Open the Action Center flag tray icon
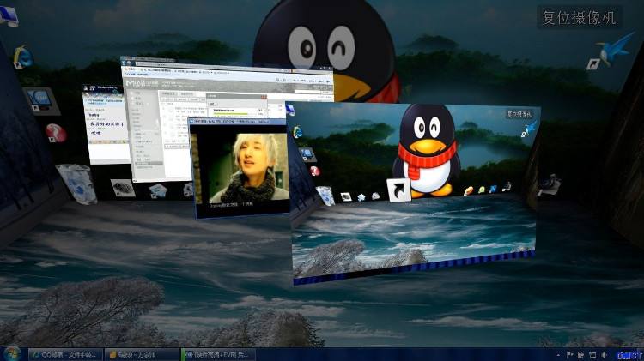644x361 pixels. pos(569,355)
